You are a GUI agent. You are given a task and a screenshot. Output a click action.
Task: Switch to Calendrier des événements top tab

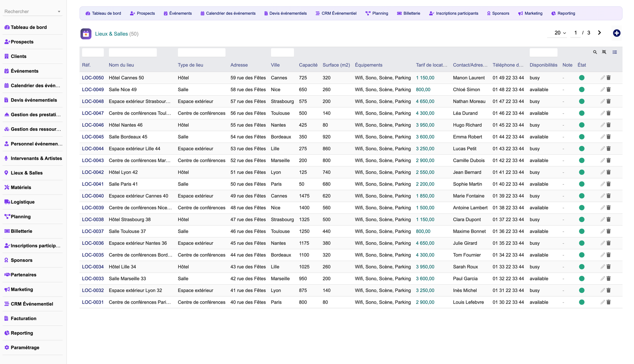[x=228, y=13]
